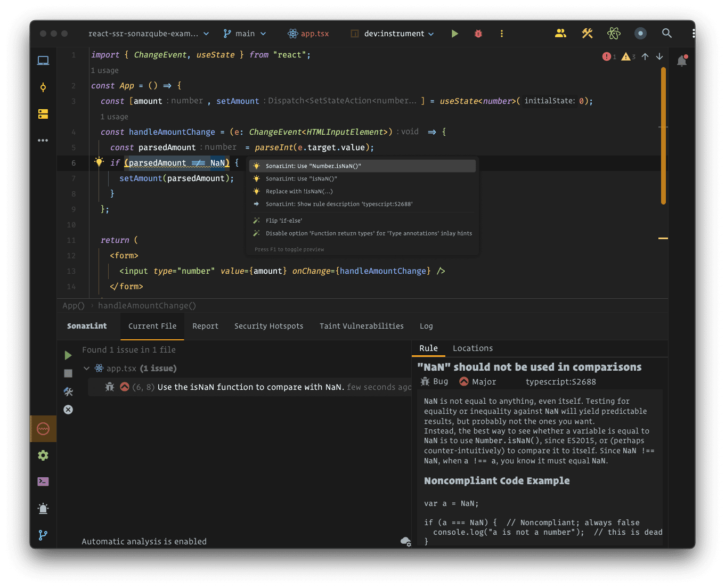This screenshot has width=725, height=588.
Task: Run the dev:instrument configuration with the green arrow
Action: pos(454,34)
